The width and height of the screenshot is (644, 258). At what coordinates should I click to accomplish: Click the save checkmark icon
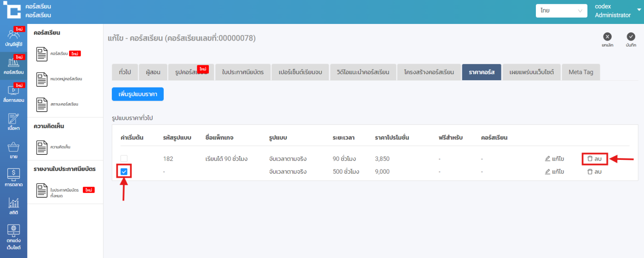tap(631, 37)
